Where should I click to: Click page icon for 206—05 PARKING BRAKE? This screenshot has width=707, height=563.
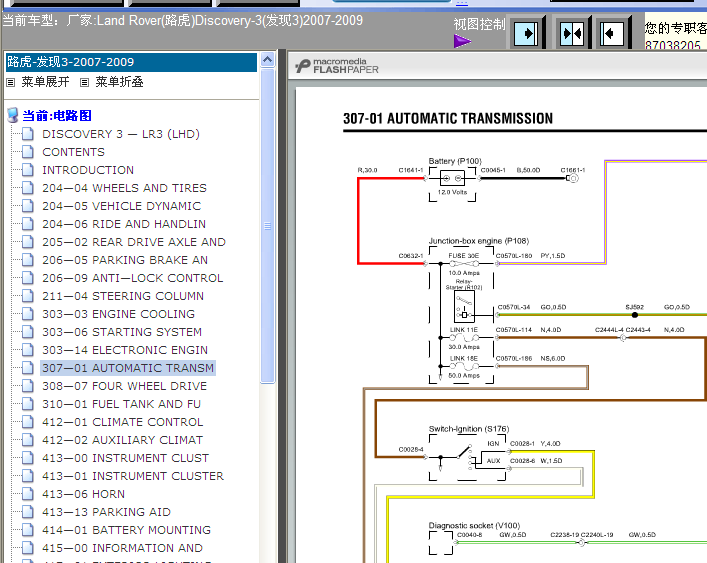28,260
